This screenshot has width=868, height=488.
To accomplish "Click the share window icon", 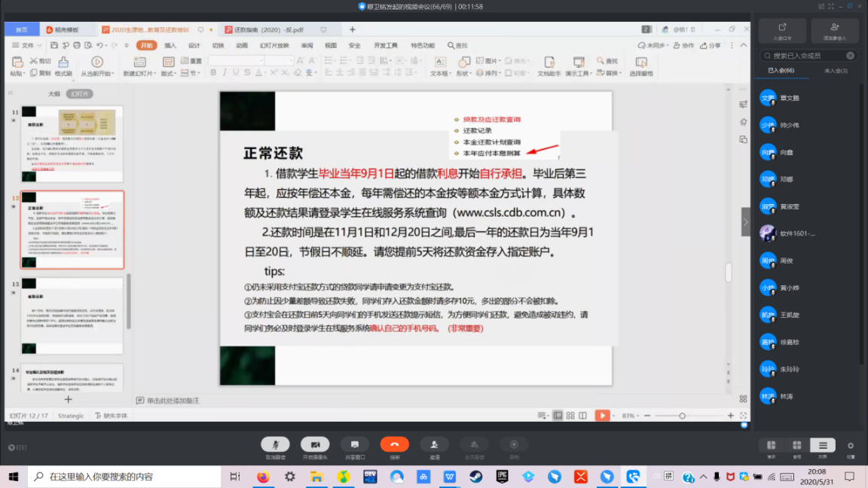I will (x=354, y=444).
